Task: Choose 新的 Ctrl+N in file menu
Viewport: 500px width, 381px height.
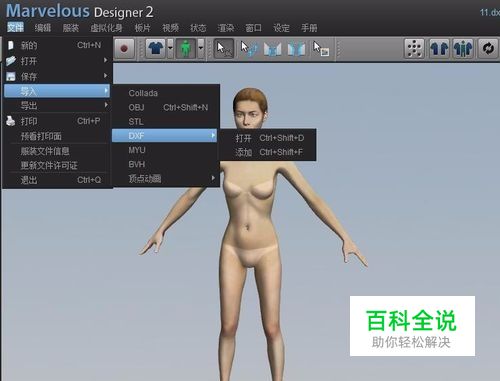Action: [57, 45]
